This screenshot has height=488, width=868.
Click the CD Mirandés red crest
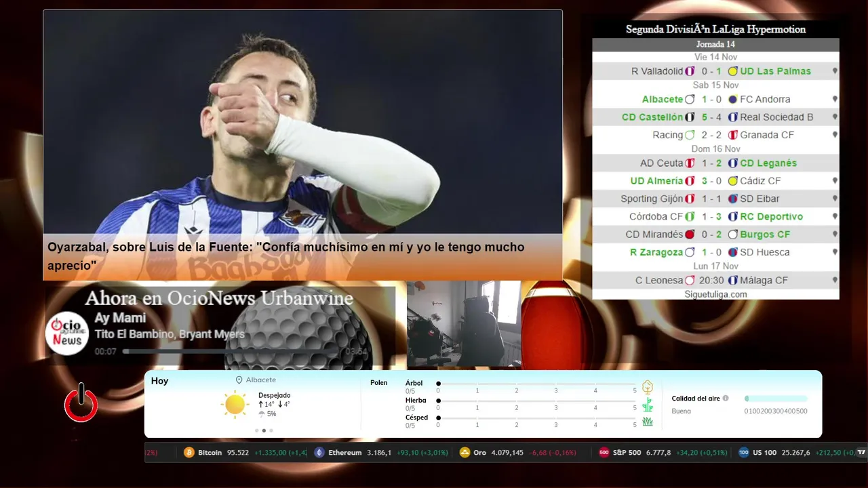click(x=690, y=235)
